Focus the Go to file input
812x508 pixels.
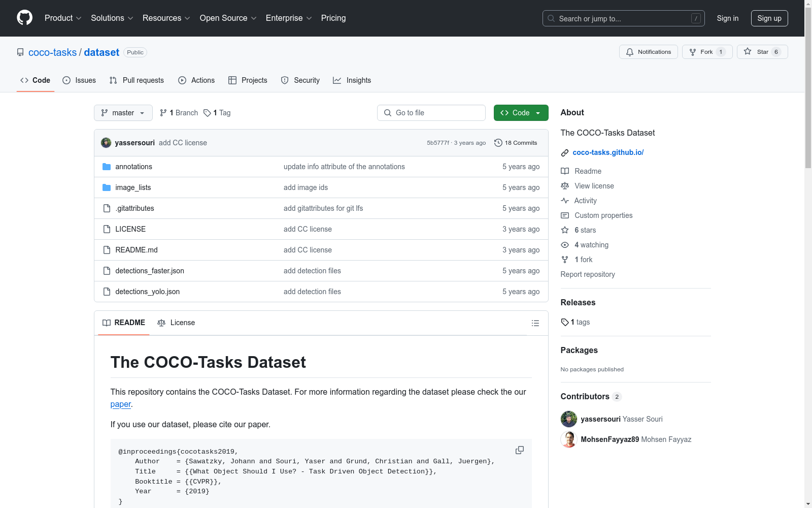click(x=431, y=113)
